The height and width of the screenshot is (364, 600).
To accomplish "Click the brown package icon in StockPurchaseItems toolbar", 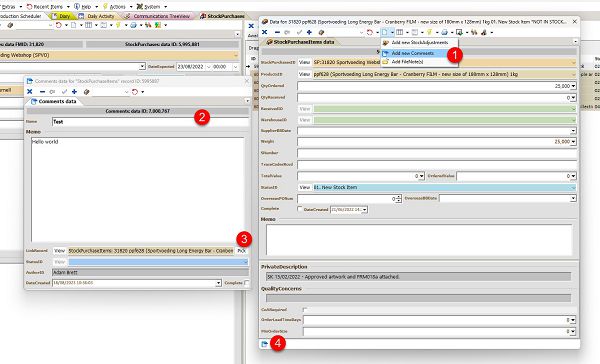I will [x=321, y=32].
